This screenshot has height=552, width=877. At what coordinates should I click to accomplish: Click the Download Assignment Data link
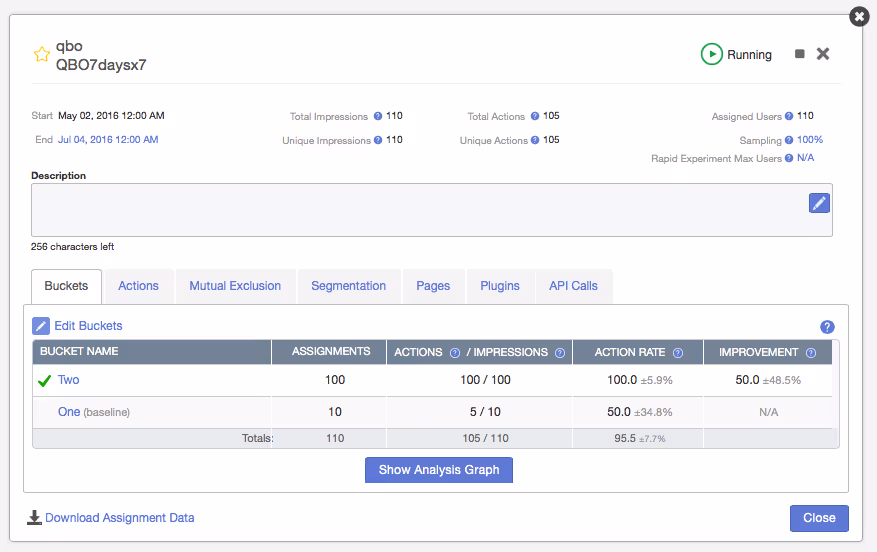tap(120, 518)
